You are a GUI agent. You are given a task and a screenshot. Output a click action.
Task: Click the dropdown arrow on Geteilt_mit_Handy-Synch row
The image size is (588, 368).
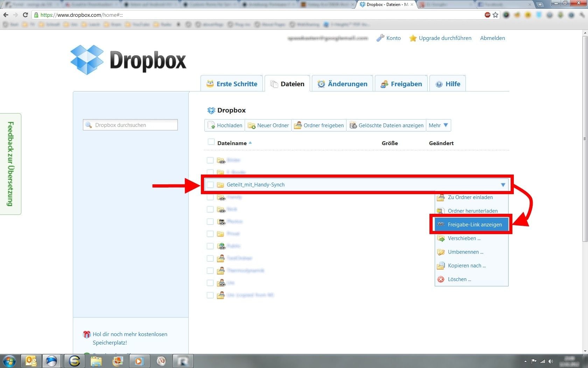503,185
